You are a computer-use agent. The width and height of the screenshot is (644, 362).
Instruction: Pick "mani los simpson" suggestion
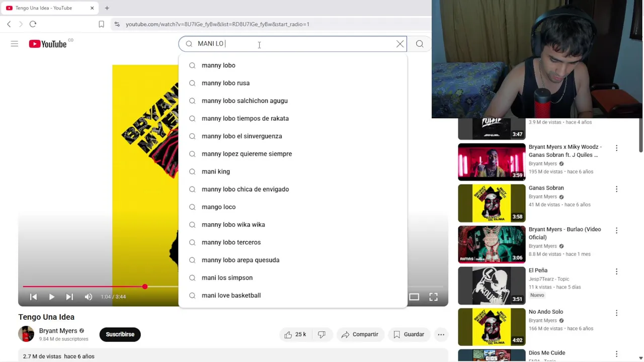point(293,278)
